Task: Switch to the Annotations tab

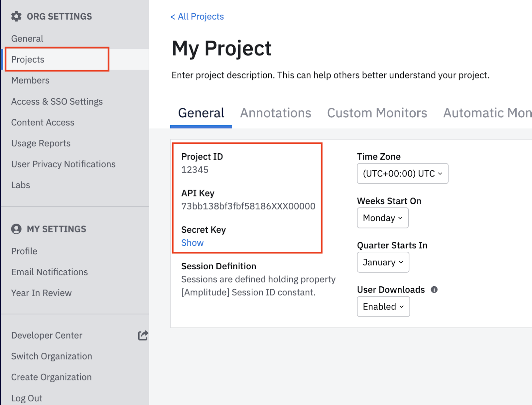Action: tap(275, 113)
